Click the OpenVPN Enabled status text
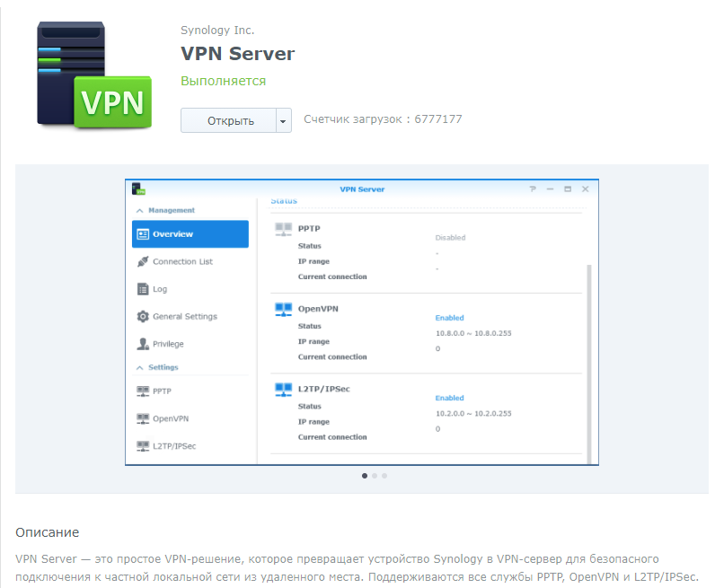The height and width of the screenshot is (588, 715). 449,318
